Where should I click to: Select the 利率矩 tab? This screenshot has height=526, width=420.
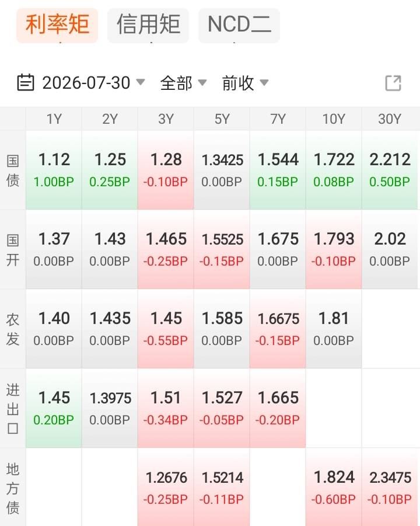[57, 26]
